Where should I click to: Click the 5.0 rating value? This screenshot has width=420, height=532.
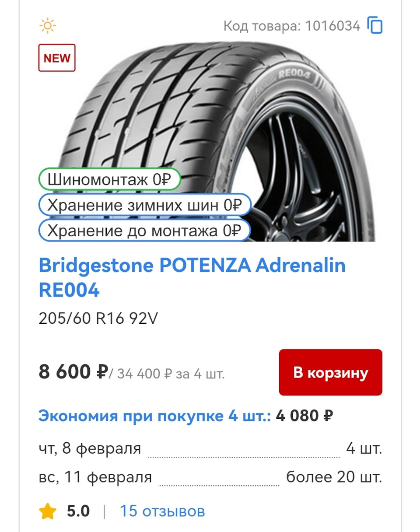click(x=78, y=511)
